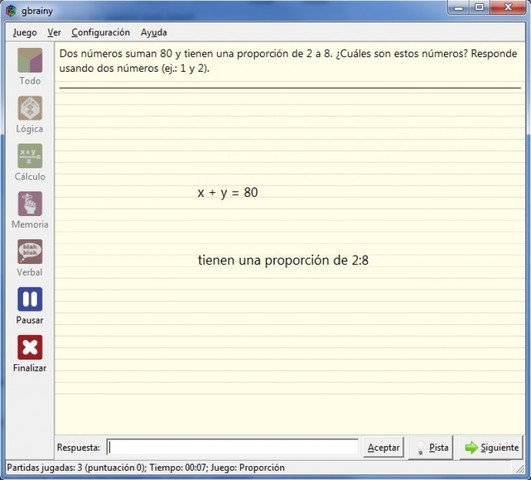Open the Ver menu
The height and width of the screenshot is (480, 531).
54,33
